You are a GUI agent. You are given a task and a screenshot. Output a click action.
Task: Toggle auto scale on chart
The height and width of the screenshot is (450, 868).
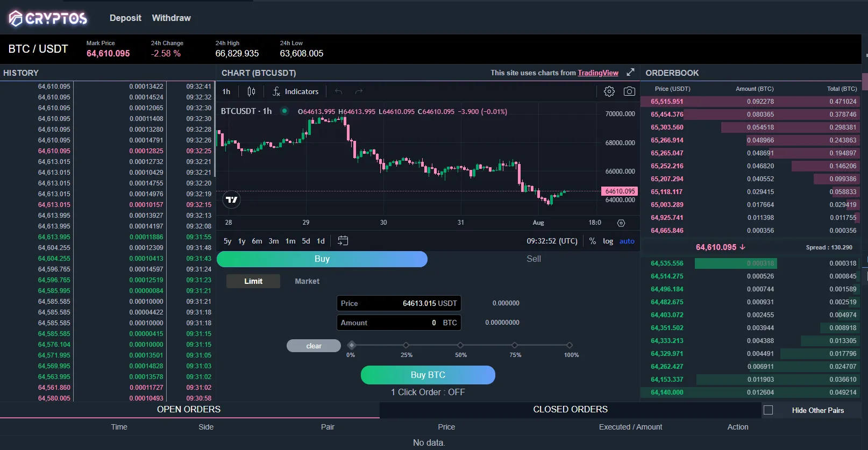tap(627, 241)
